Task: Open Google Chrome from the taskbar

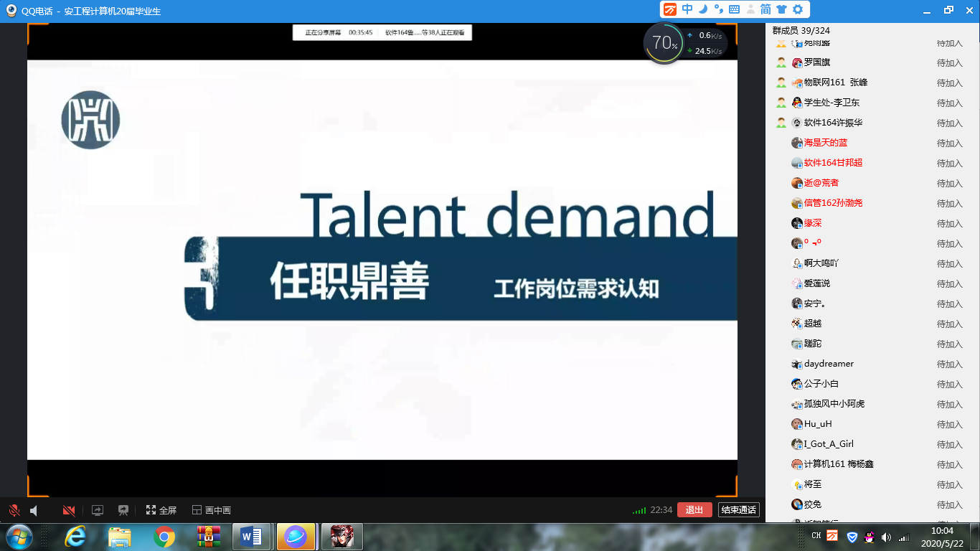Action: tap(164, 536)
